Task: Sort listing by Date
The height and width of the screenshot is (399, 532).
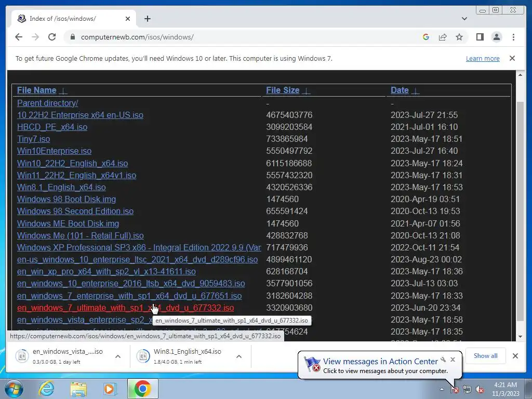Action: (x=400, y=90)
